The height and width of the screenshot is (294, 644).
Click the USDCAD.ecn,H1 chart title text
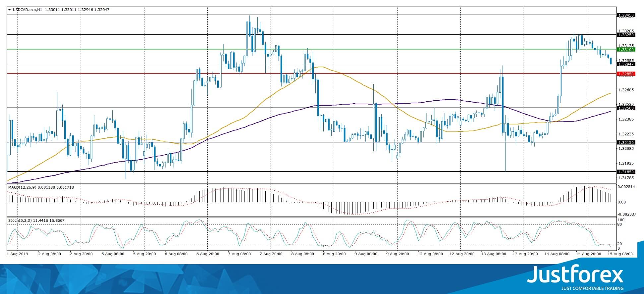(28, 10)
